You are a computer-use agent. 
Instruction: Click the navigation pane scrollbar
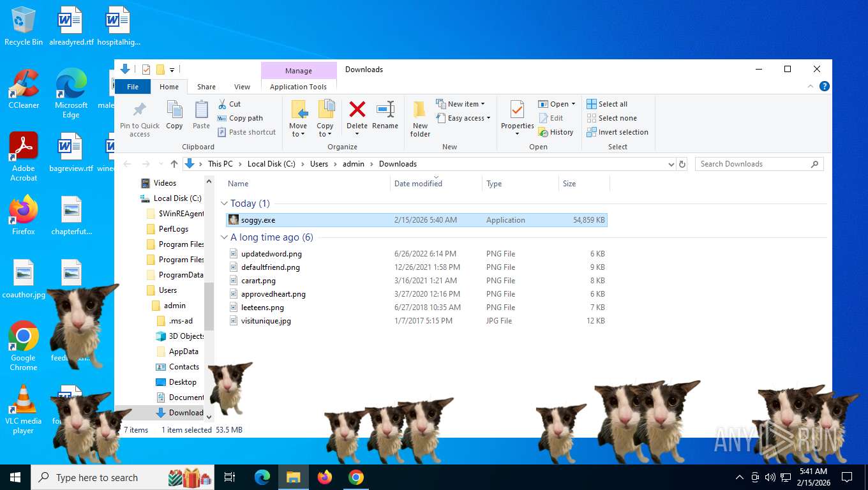coord(209,306)
